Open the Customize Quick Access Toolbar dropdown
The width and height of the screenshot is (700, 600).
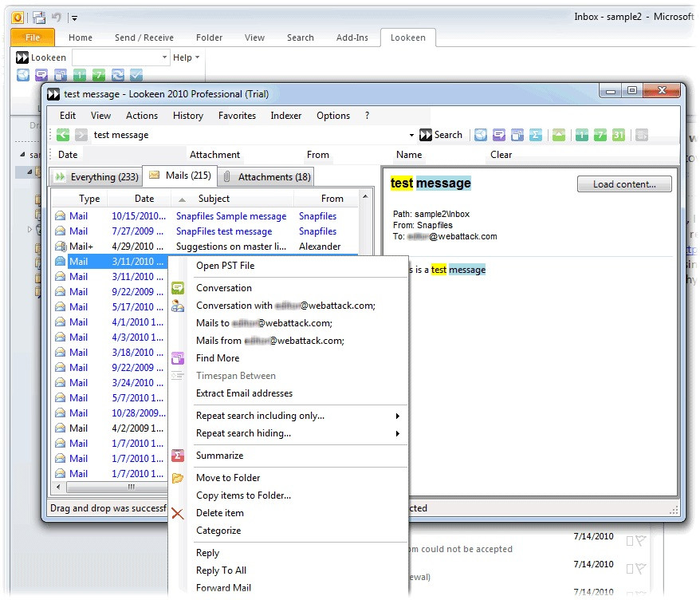pyautogui.click(x=75, y=18)
